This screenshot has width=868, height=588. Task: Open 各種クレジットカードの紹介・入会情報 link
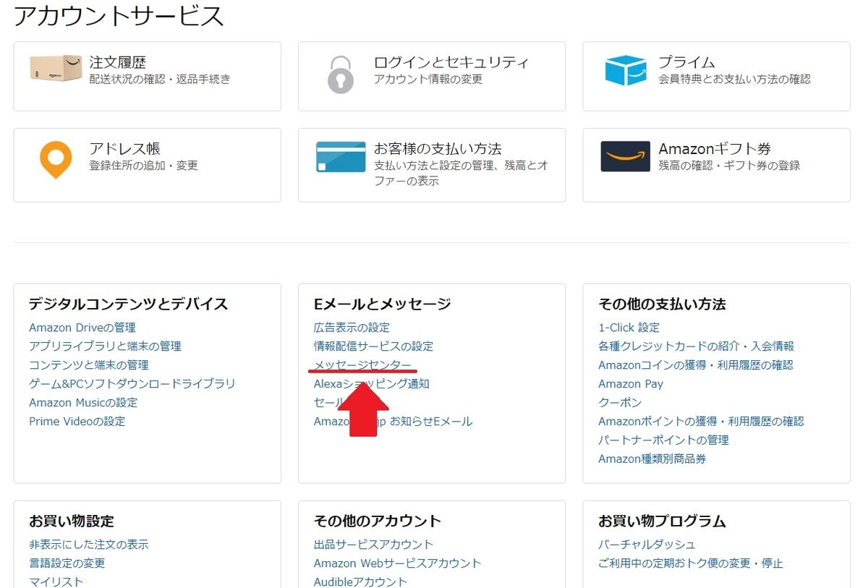(x=697, y=346)
